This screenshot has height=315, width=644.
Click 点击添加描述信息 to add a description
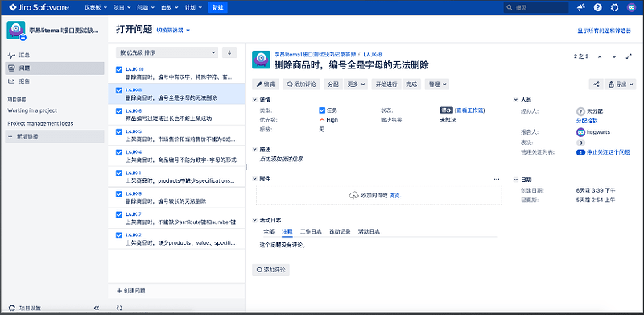(x=282, y=159)
